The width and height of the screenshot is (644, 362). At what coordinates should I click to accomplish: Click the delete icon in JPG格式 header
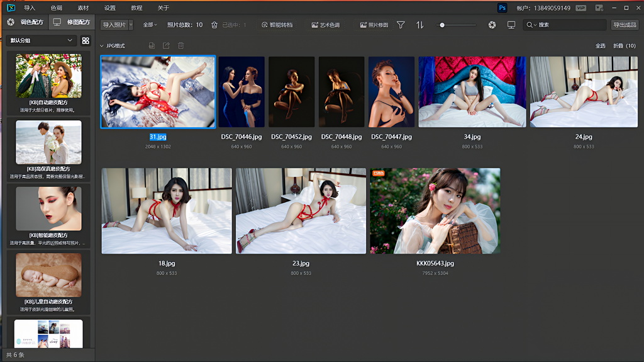click(181, 46)
